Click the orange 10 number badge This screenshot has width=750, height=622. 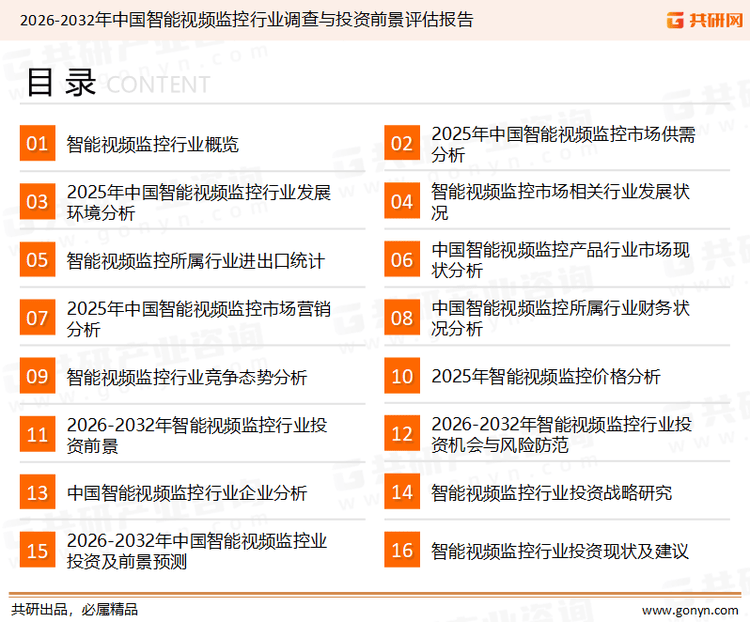(x=402, y=376)
